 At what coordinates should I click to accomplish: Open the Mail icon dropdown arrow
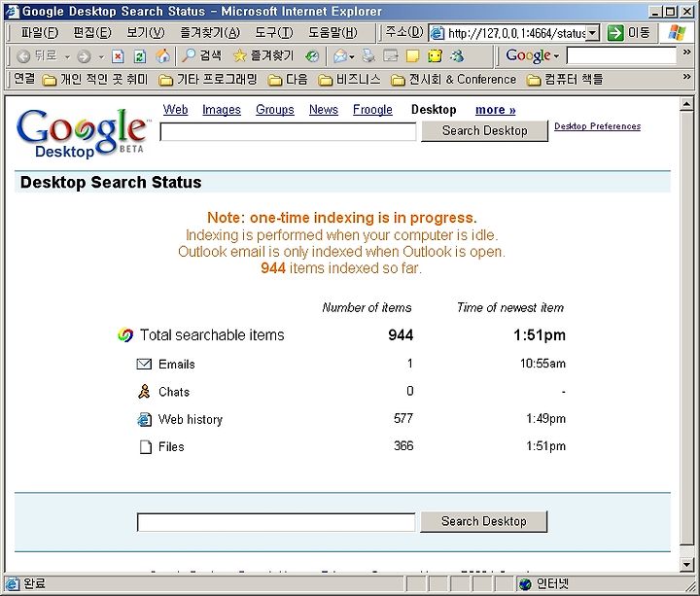(x=352, y=56)
